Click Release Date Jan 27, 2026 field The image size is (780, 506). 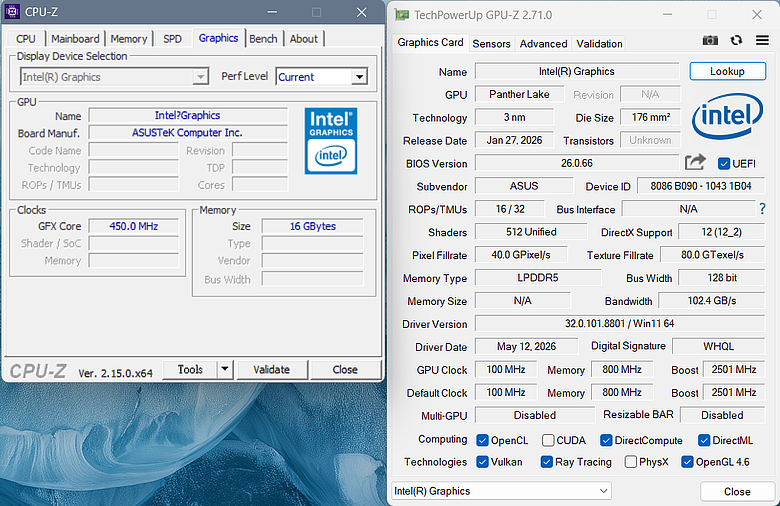click(x=514, y=140)
